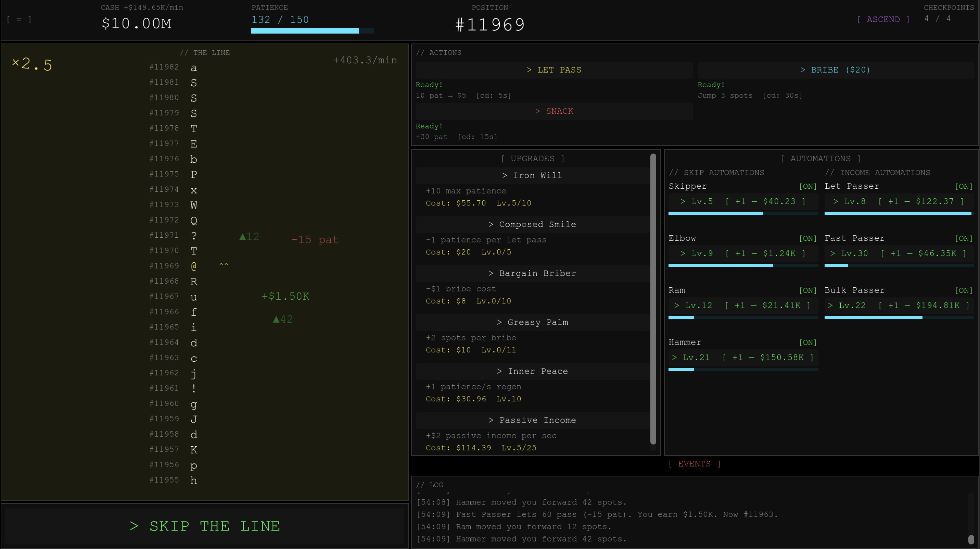Upgrade Hammer Lv.21 for $150.58K
The width and height of the screenshot is (980, 549).
click(x=743, y=358)
